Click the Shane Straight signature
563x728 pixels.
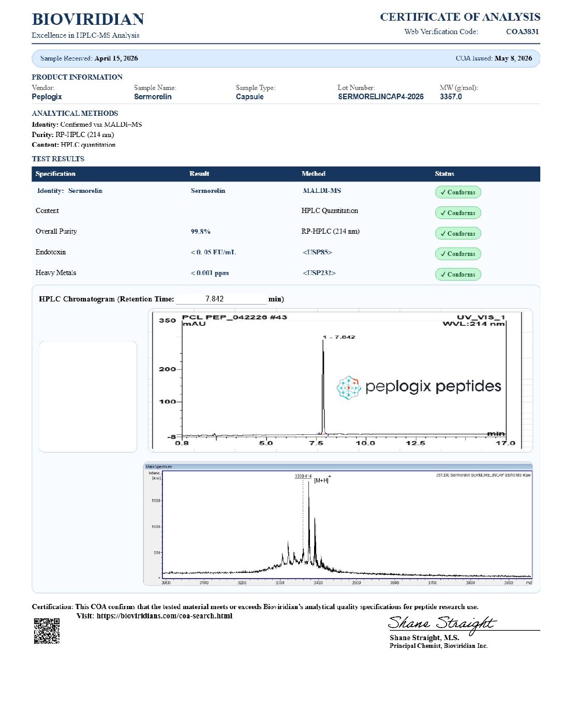[442, 623]
